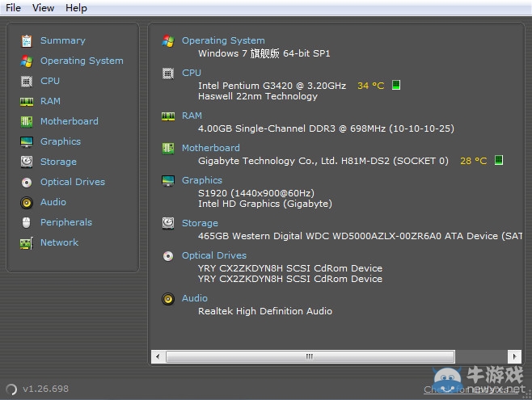Click the Optical Drives disc icon in sidebar
Screen dimensions: 532x400
[27, 183]
